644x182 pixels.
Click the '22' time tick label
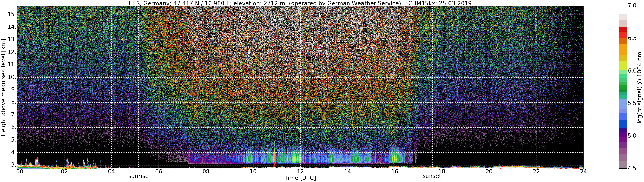pos(536,172)
